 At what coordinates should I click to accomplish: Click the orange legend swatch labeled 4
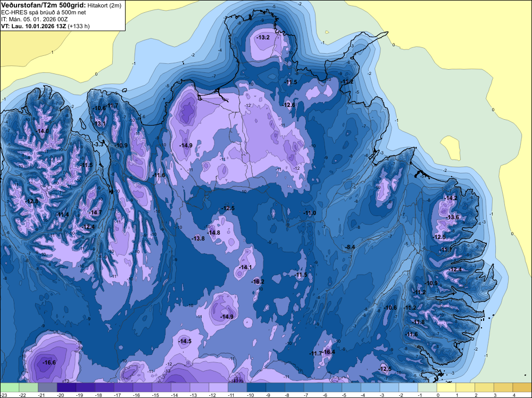(x=522, y=387)
